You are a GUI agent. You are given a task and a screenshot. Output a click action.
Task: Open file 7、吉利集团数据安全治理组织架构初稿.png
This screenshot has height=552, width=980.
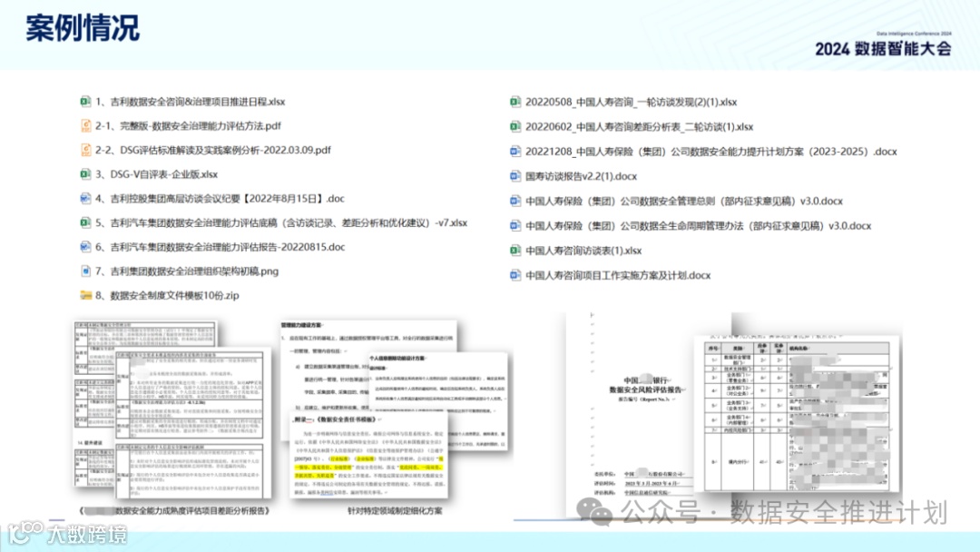187,271
